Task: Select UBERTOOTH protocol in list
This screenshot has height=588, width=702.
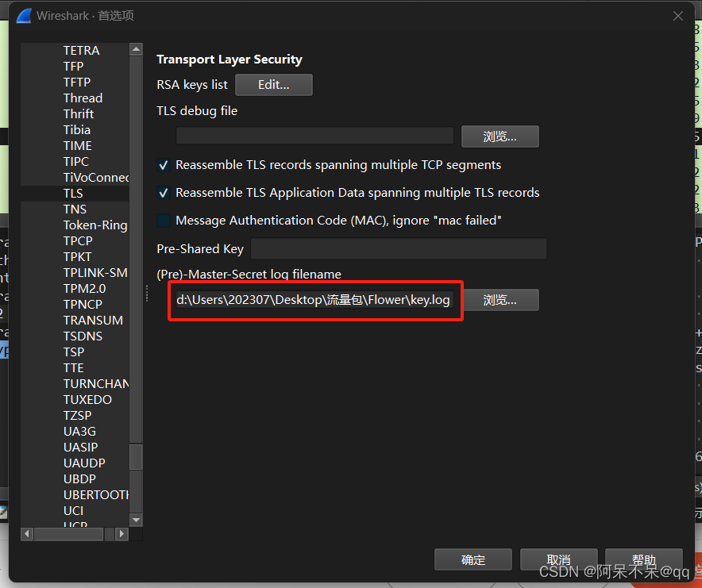Action: tap(96, 495)
